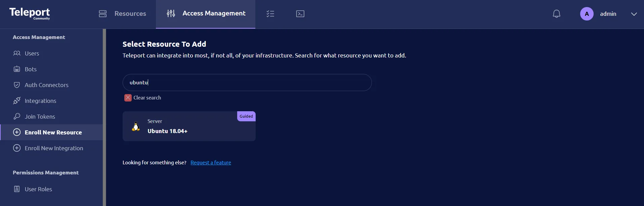
Task: Click the 'Looking for something else?' text
Action: [x=155, y=163]
